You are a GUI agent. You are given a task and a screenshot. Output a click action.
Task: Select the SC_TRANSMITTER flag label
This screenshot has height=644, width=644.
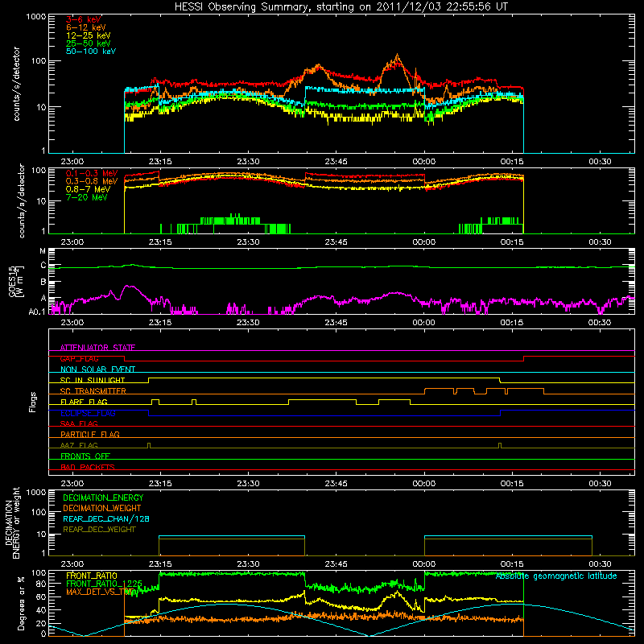[x=93, y=391]
